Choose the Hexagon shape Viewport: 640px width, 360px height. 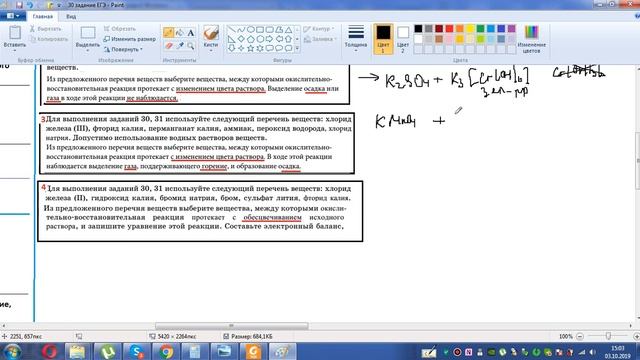[x=260, y=39]
